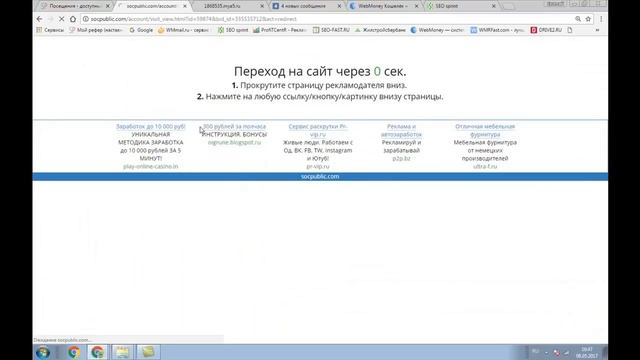This screenshot has height=360, width=640.
Task: Open the Google bookmark
Action: tap(141, 30)
